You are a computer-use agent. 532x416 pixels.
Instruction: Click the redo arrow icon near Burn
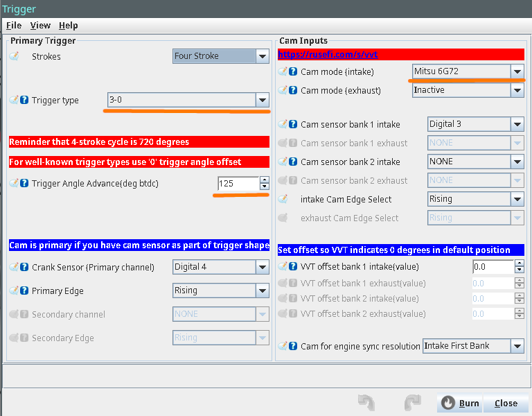pos(413,403)
